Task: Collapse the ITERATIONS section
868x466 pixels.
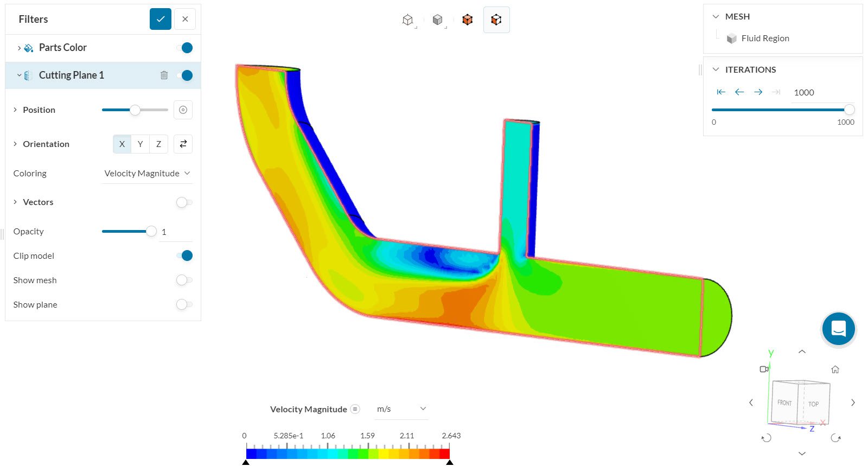Action: [x=716, y=69]
